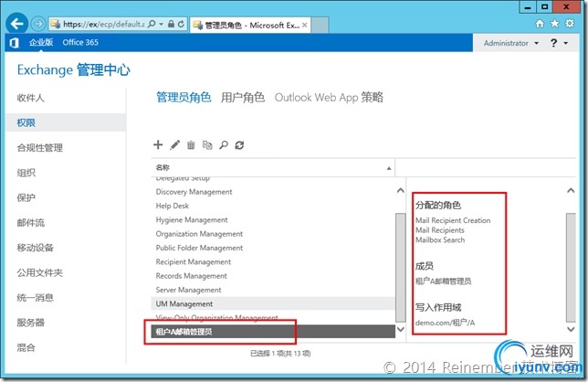Click the search magnifier in address bar

152,24
